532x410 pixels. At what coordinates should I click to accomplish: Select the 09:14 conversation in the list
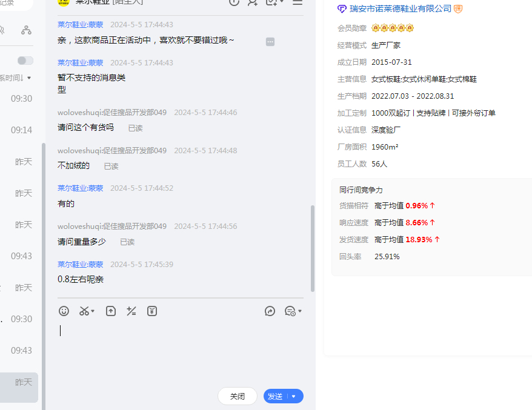pos(21,130)
